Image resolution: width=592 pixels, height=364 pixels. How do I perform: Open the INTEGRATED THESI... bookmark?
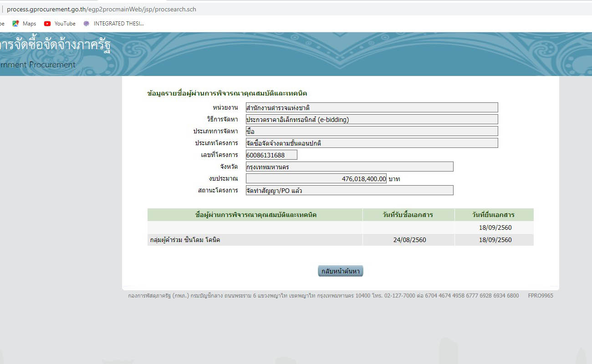[114, 24]
